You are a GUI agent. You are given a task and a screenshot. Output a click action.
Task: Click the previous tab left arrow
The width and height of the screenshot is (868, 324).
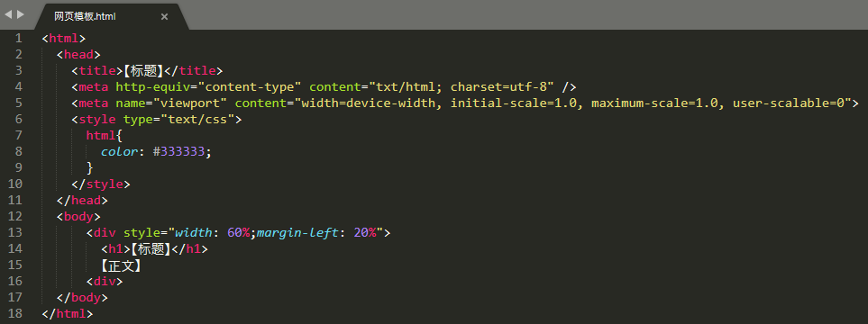[x=8, y=14]
